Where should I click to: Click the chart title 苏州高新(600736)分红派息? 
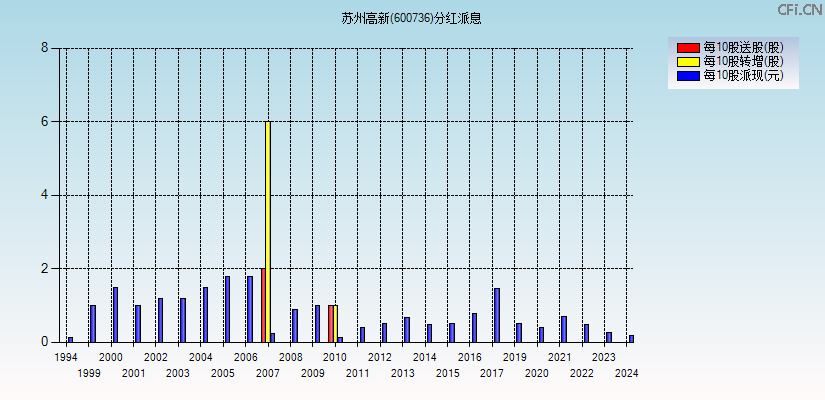(x=411, y=19)
